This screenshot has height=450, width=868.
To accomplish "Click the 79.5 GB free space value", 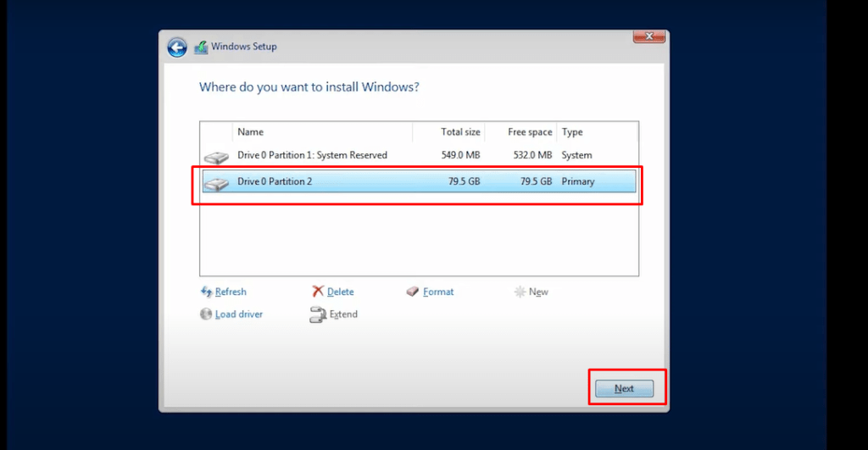I will click(537, 181).
